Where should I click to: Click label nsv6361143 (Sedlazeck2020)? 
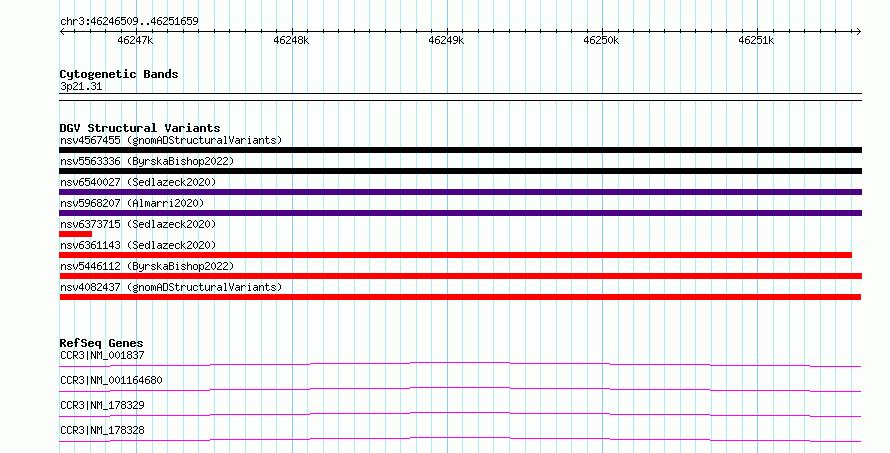click(x=138, y=245)
